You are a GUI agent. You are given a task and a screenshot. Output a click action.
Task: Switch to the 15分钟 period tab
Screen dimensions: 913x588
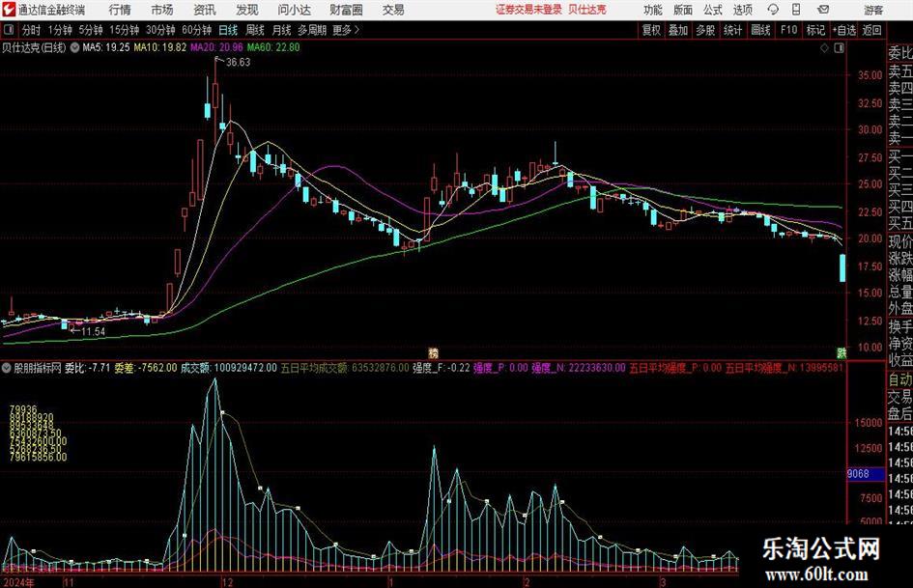125,30
